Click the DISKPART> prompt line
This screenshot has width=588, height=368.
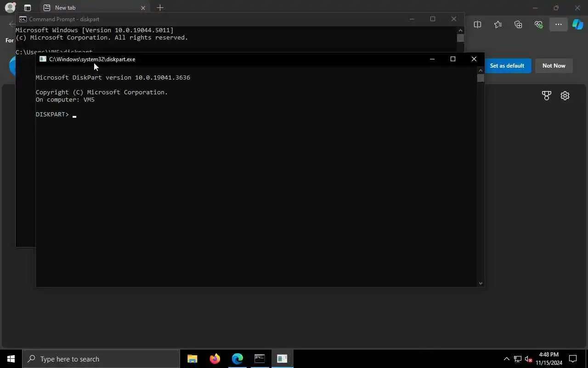(56, 115)
